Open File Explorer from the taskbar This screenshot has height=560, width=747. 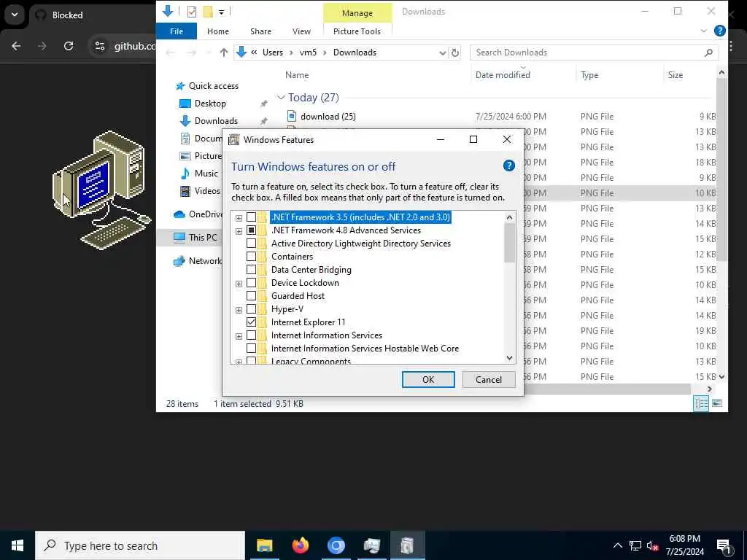coord(264,545)
